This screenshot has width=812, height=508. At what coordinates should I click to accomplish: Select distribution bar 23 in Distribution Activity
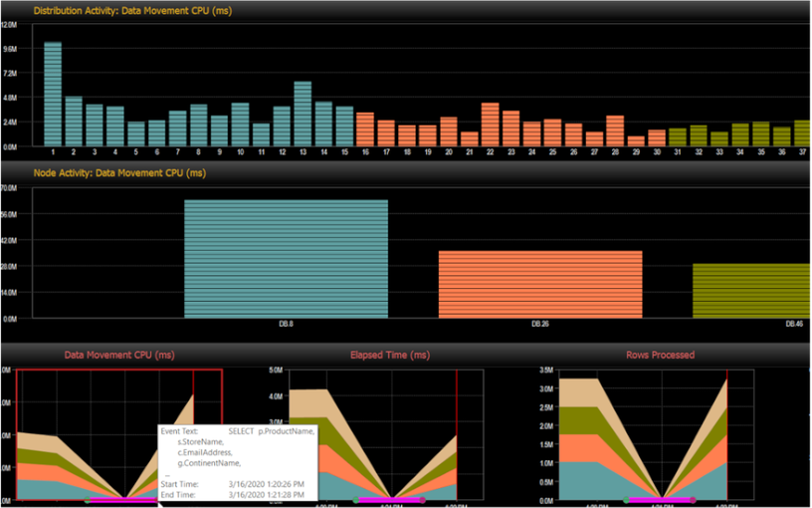pos(510,128)
